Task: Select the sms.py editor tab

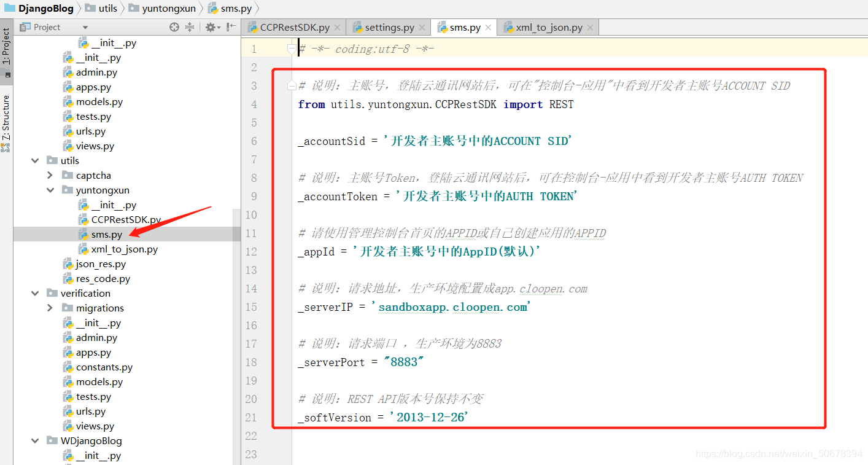Action: (x=465, y=27)
